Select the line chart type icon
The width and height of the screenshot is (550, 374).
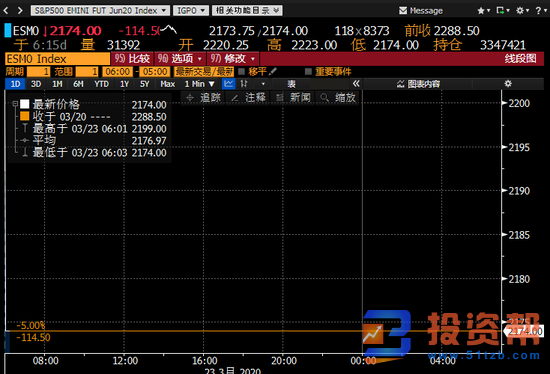pyautogui.click(x=229, y=84)
